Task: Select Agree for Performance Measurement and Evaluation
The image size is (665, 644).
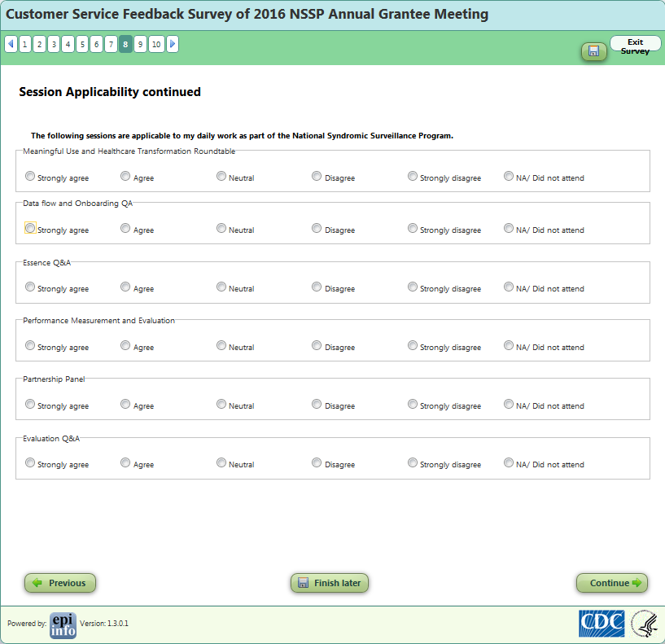Action: click(125, 345)
